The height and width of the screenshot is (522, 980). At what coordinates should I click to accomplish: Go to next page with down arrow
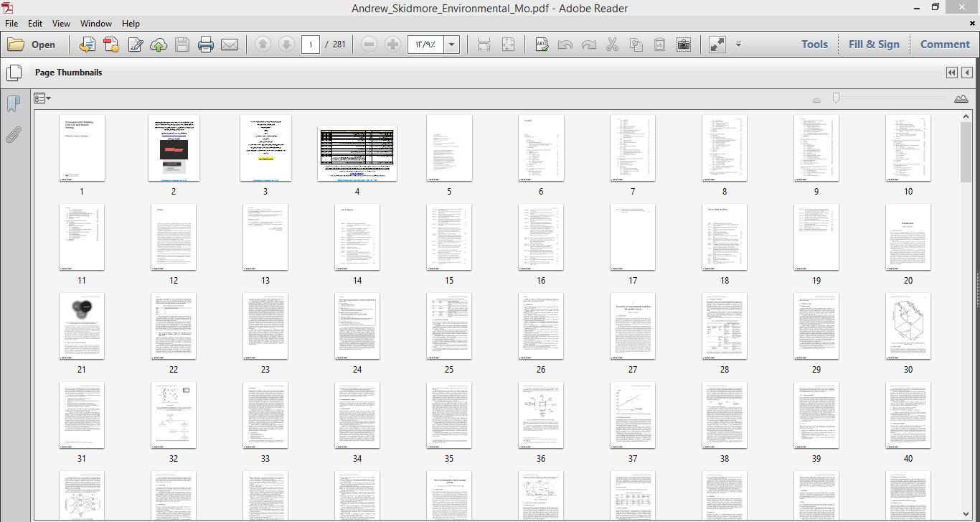[286, 45]
